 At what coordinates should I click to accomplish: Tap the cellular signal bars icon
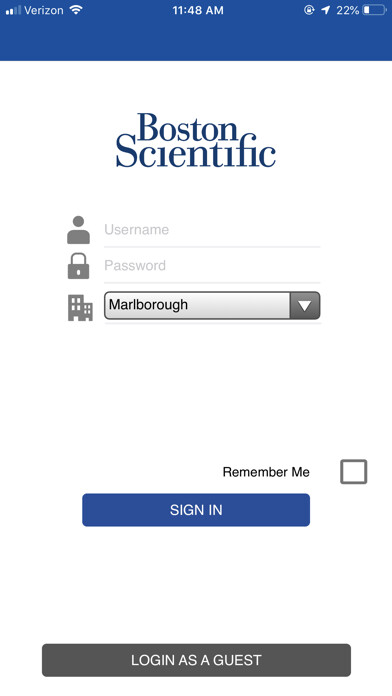[13, 10]
